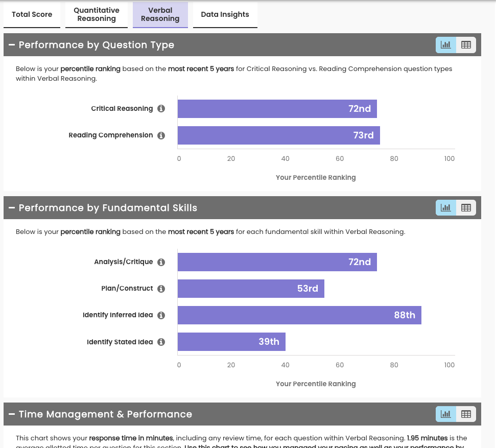Select the Verbal Reasoning tab
The height and width of the screenshot is (448, 496).
[160, 14]
